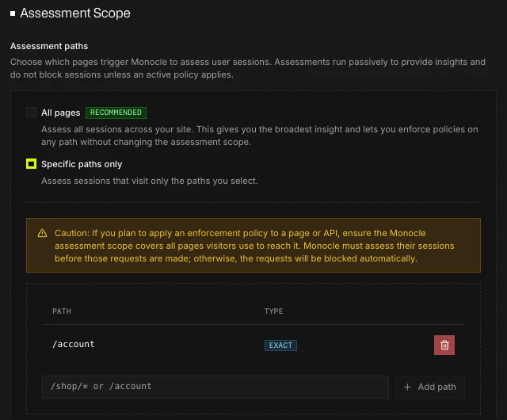Click the Add path button
This screenshot has width=507, height=420.
tap(429, 387)
